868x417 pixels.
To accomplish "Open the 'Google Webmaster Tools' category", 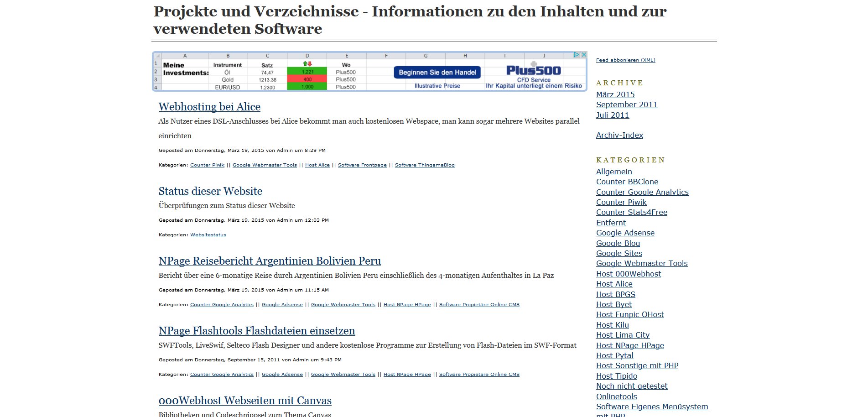I will 642,263.
